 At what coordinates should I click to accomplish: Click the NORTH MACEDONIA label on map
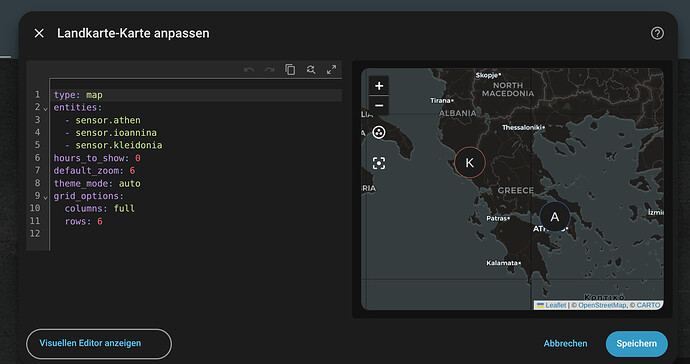pos(508,89)
